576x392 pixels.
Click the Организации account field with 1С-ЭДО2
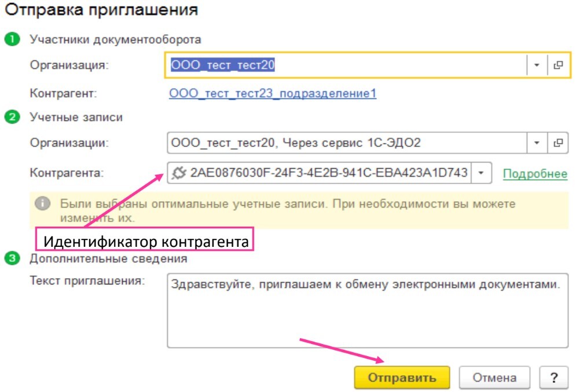pyautogui.click(x=347, y=142)
